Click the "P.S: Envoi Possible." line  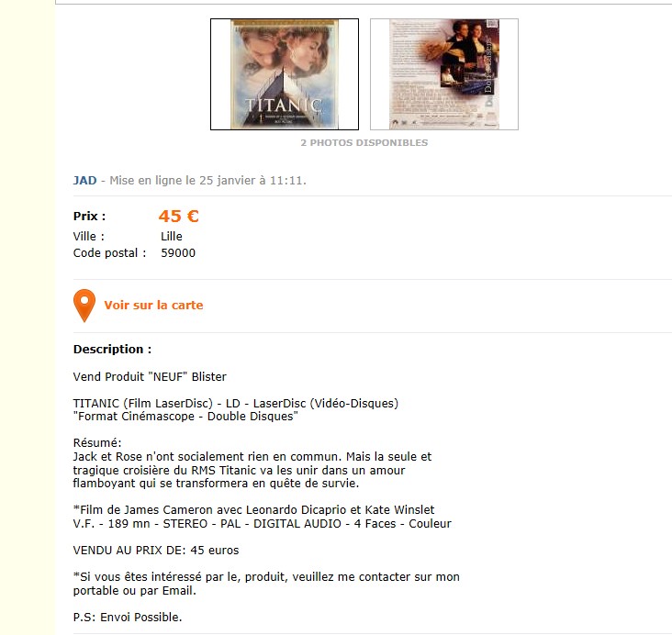pos(128,618)
